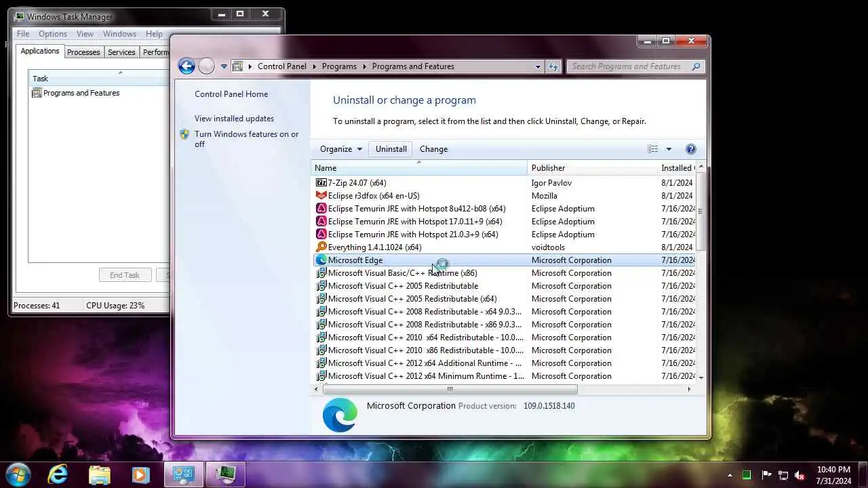The height and width of the screenshot is (488, 868).
Task: Click the Control Panel taskbar button
Action: 184,474
